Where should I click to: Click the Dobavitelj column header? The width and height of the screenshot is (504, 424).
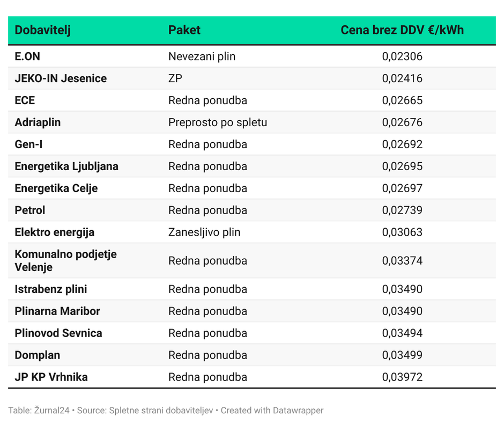[43, 30]
